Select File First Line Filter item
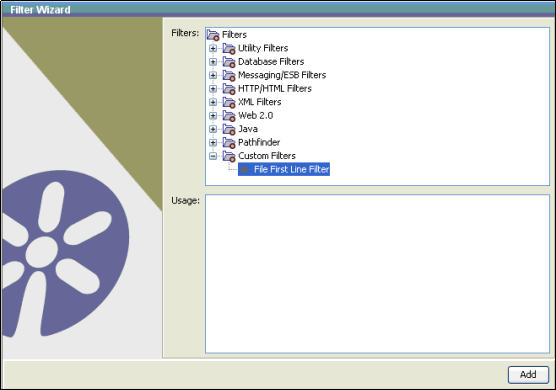This screenshot has width=556, height=390. click(284, 169)
